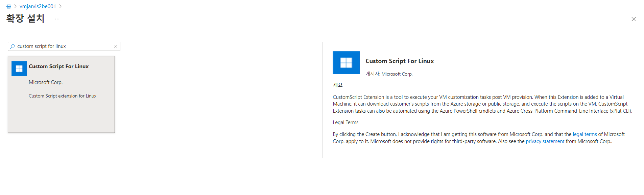Click Microsoft Corp. text in the extension card
The height and width of the screenshot is (195, 644).
(46, 82)
